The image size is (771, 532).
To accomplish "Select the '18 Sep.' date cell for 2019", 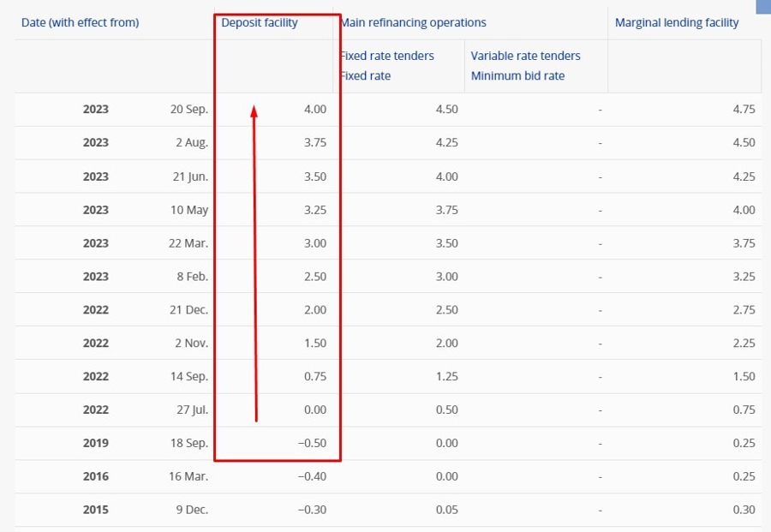I will point(188,443).
